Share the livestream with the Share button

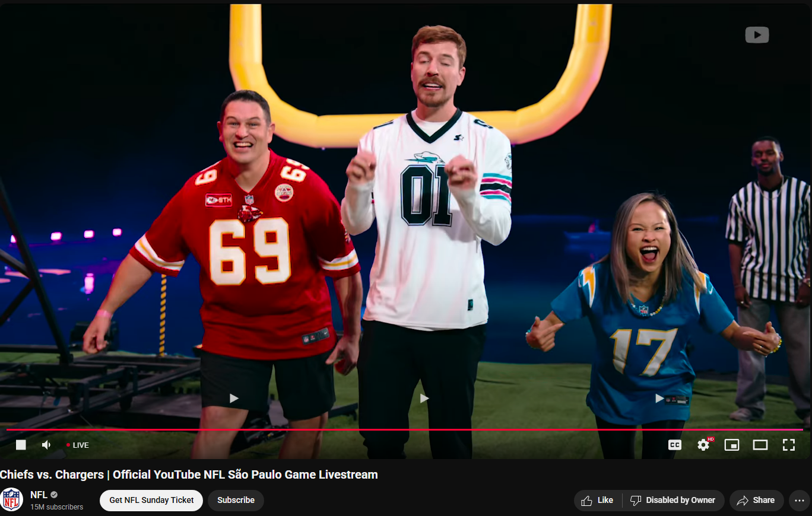(x=756, y=500)
